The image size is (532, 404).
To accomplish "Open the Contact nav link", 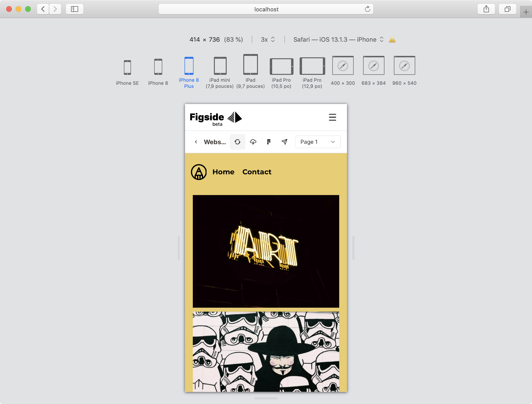I will pos(257,172).
